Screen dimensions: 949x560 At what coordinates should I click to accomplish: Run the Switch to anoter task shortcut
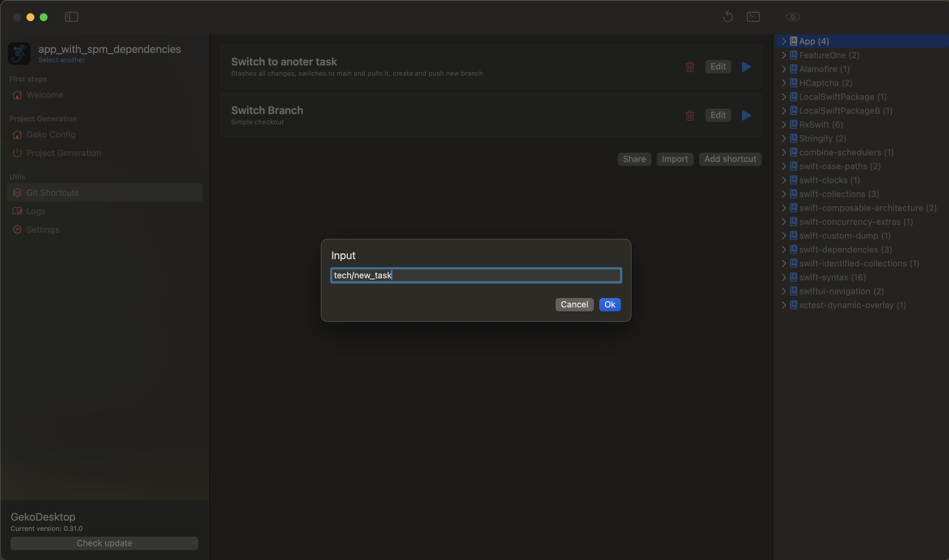click(746, 67)
